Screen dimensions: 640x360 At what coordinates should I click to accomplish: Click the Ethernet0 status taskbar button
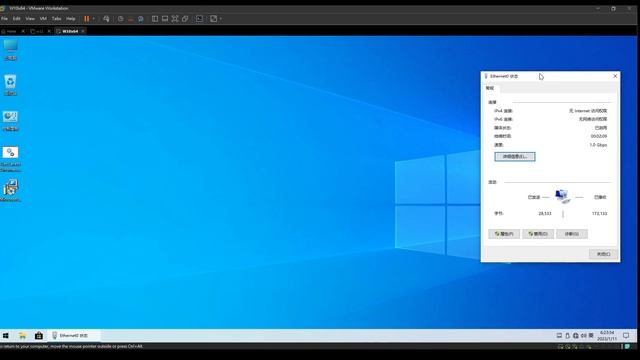pos(74,336)
